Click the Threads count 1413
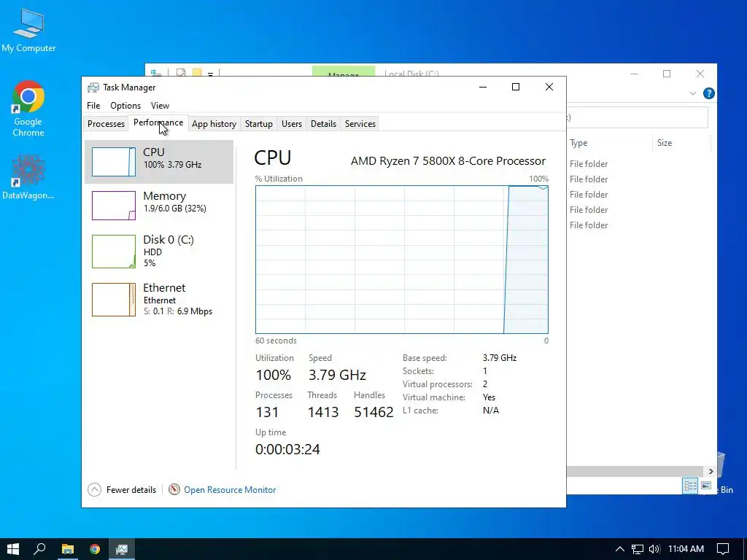 click(323, 412)
